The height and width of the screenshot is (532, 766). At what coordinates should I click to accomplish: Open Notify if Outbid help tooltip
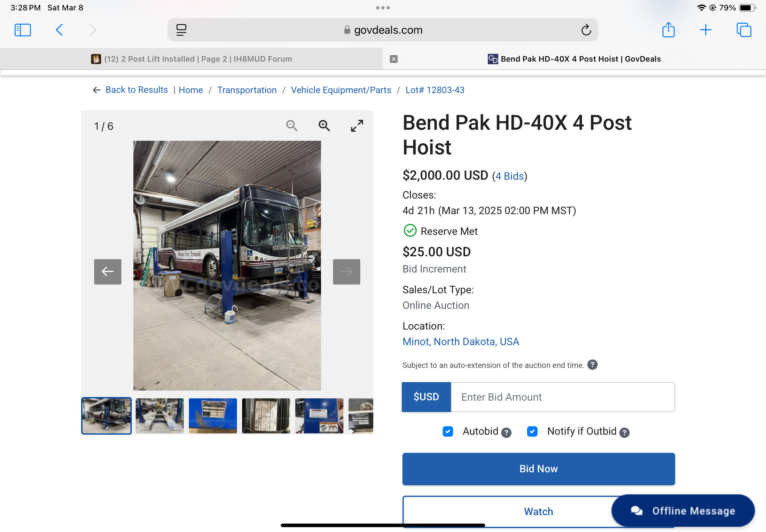pos(625,432)
